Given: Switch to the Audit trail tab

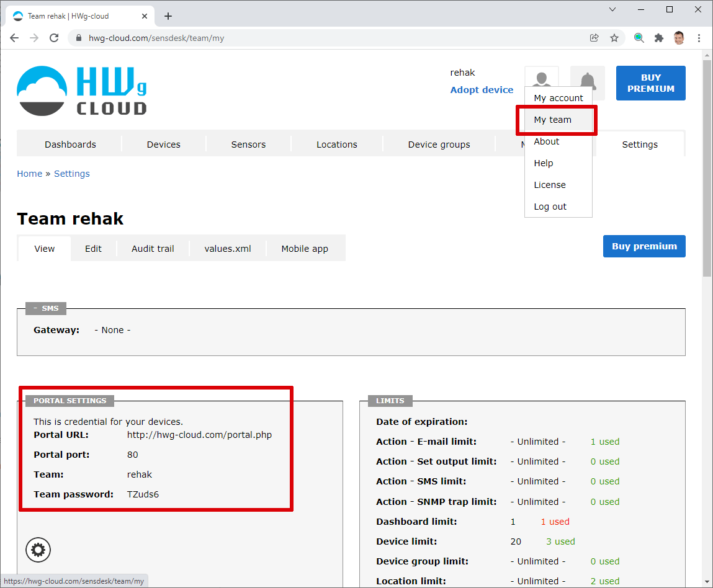Looking at the screenshot, I should [153, 249].
